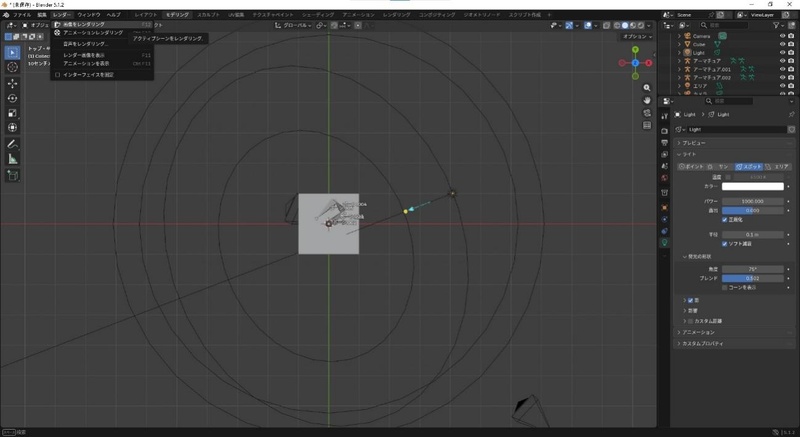Pin the Light properties context
This screenshot has height=437, width=800.
pyautogui.click(x=791, y=115)
